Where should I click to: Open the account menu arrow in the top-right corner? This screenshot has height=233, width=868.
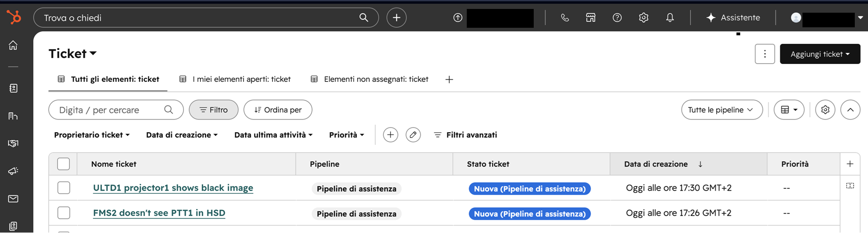[860, 17]
